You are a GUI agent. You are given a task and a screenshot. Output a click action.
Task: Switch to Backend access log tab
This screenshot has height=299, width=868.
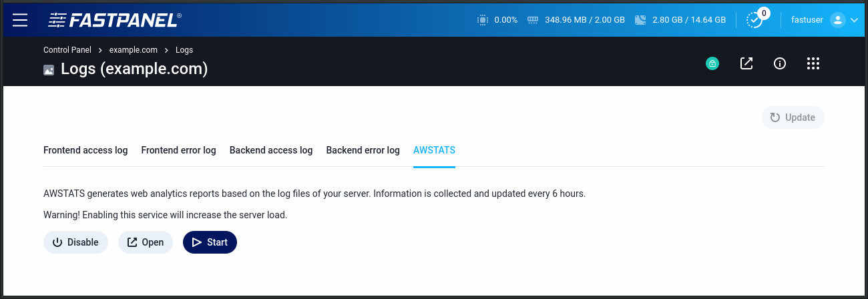271,150
